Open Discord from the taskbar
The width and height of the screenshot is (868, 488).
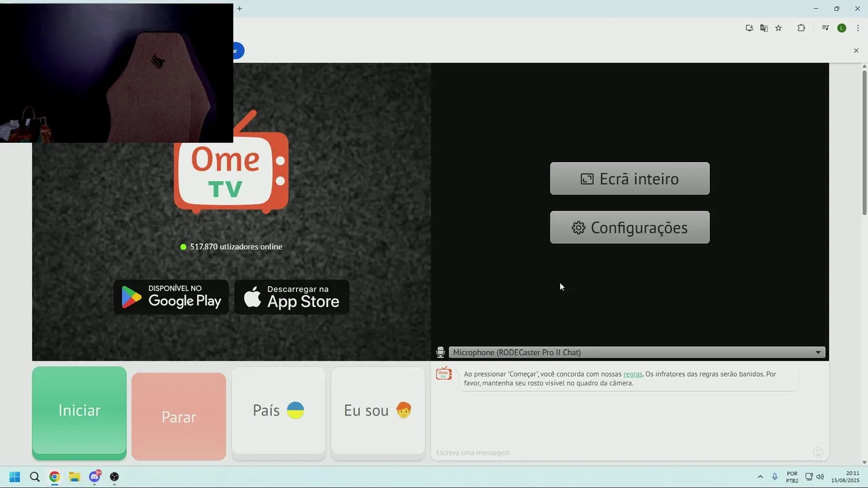(94, 476)
